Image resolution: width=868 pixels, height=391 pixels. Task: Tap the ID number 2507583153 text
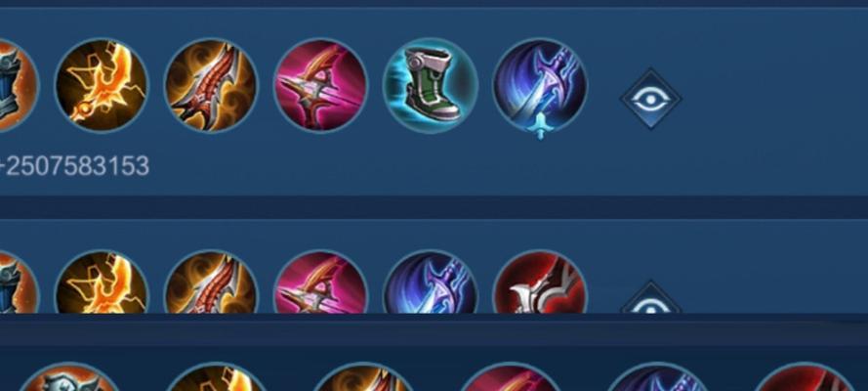pos(77,166)
